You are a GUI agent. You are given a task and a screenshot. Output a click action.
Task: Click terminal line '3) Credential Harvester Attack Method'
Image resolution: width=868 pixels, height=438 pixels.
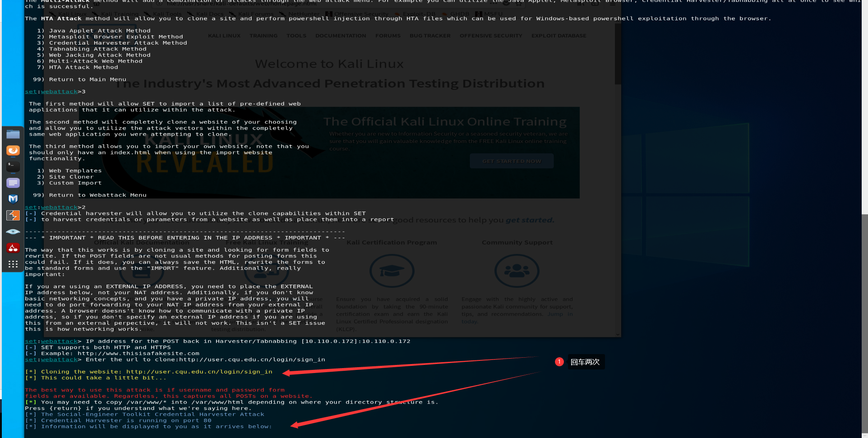click(112, 43)
